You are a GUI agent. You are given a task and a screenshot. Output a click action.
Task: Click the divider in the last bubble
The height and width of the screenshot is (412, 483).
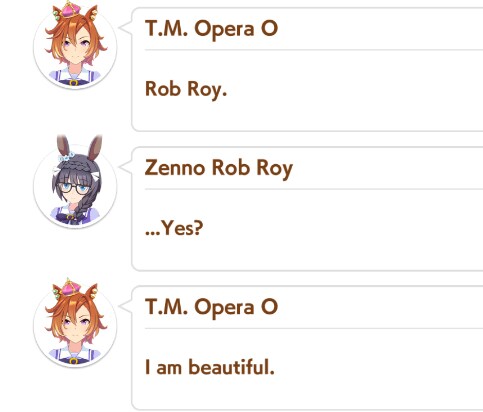314,328
